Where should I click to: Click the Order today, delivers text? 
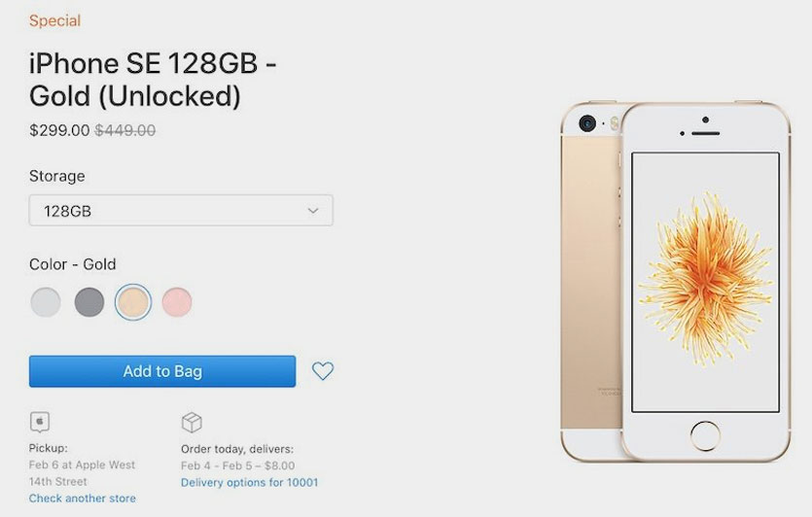coord(237,449)
